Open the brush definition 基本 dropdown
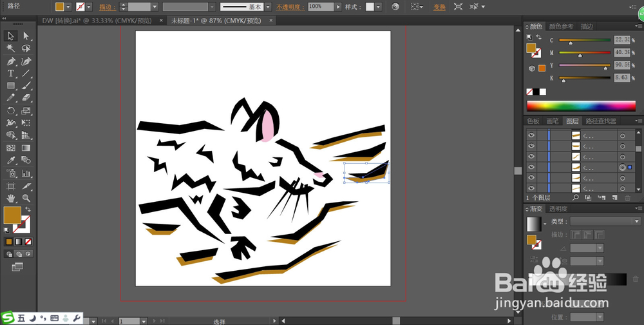Viewport: 644px width, 325px height. pos(268,7)
